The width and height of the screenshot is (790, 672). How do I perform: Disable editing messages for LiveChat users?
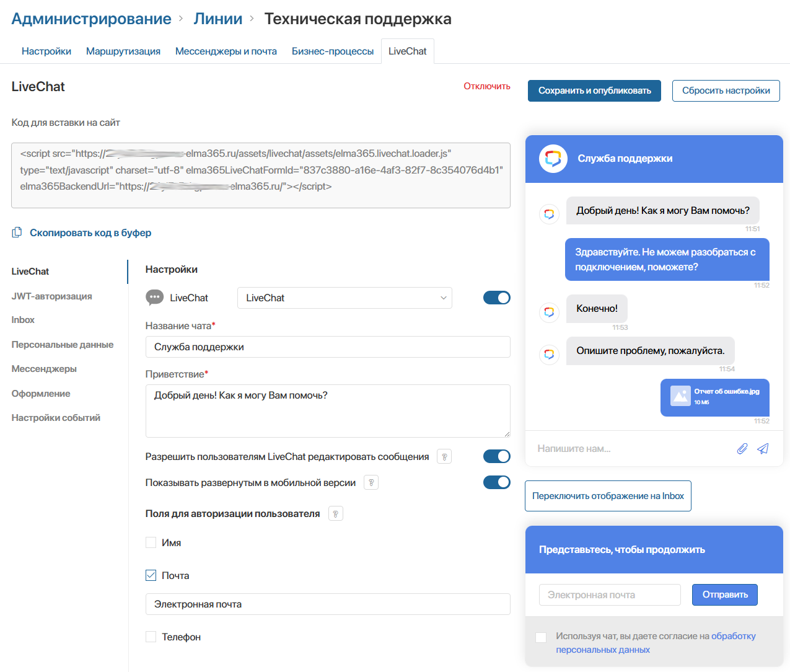pyautogui.click(x=497, y=456)
